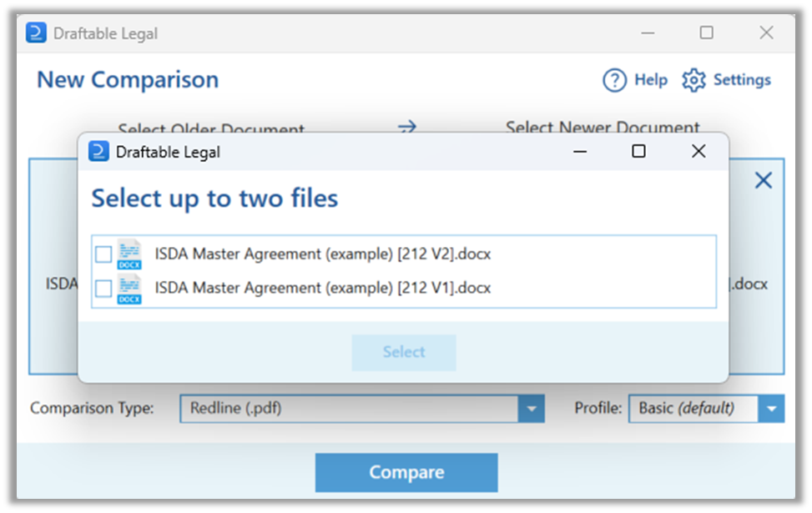Click the Draftable logo in the dialog title bar
This screenshot has width=812, height=513.
click(98, 152)
